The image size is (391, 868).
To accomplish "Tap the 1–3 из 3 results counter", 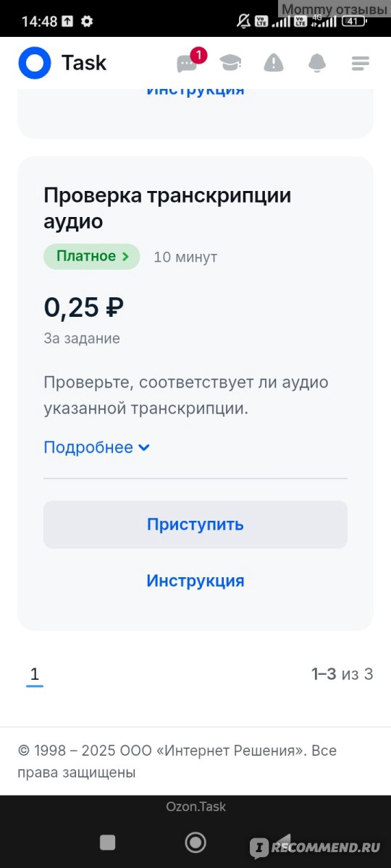I will (342, 674).
